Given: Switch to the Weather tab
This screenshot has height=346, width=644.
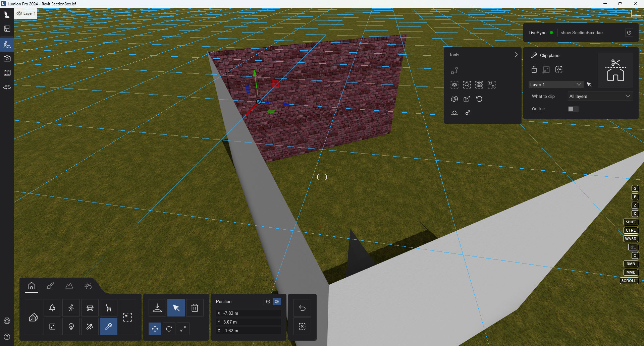Looking at the screenshot, I should (x=88, y=286).
